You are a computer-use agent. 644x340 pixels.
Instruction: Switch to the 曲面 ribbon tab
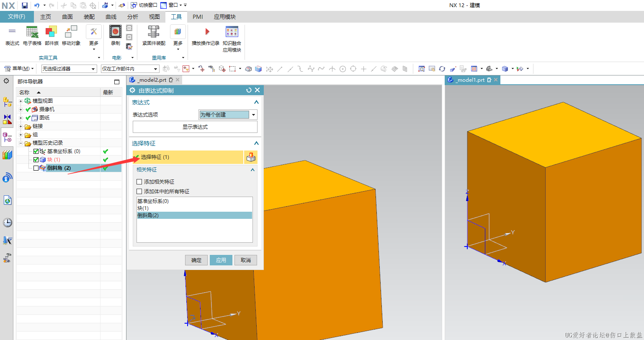(x=67, y=17)
